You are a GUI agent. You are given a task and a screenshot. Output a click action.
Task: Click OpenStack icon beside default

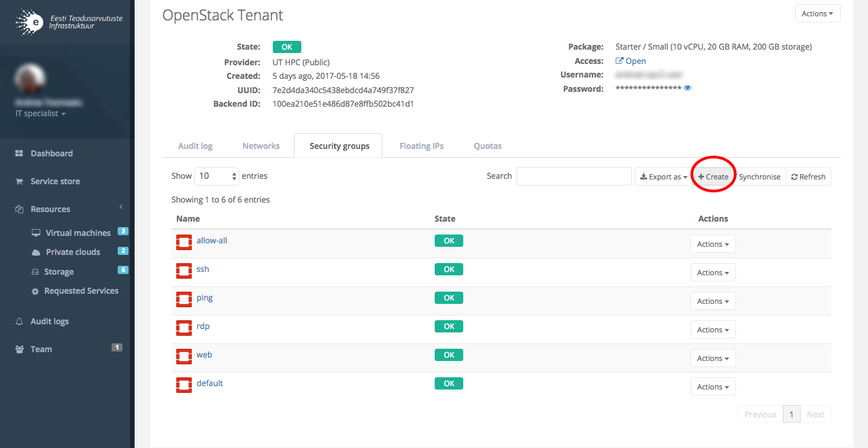coord(184,384)
